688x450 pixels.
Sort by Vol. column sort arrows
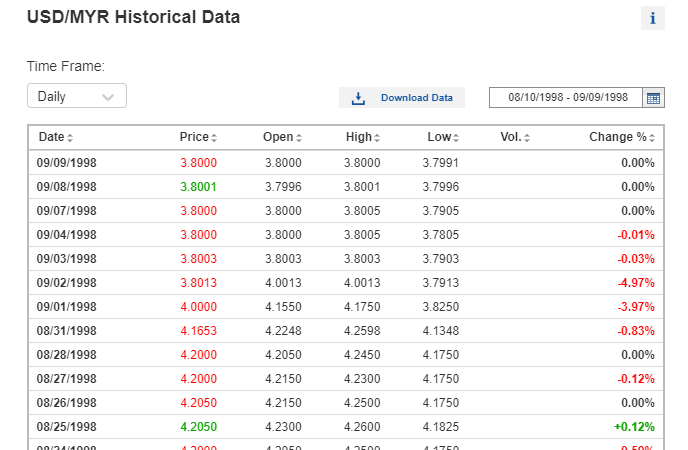click(x=527, y=137)
